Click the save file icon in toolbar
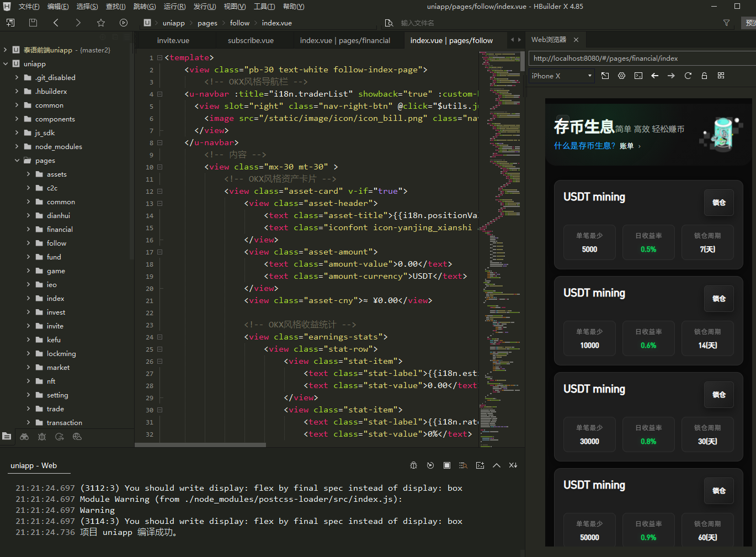Image resolution: width=756 pixels, height=557 pixels. [33, 23]
